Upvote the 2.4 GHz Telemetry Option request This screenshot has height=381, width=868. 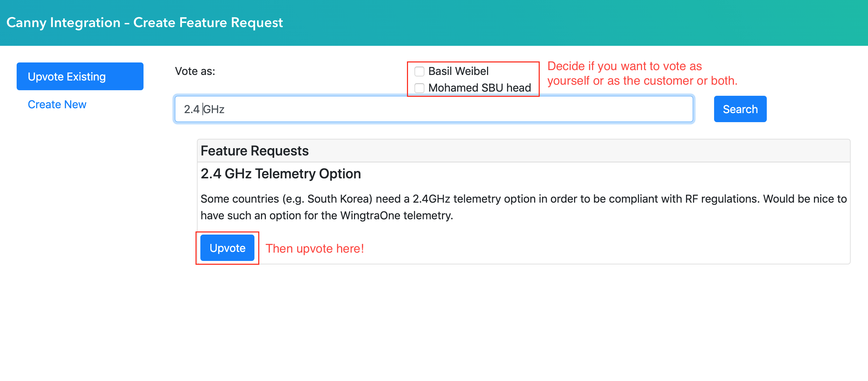[227, 248]
